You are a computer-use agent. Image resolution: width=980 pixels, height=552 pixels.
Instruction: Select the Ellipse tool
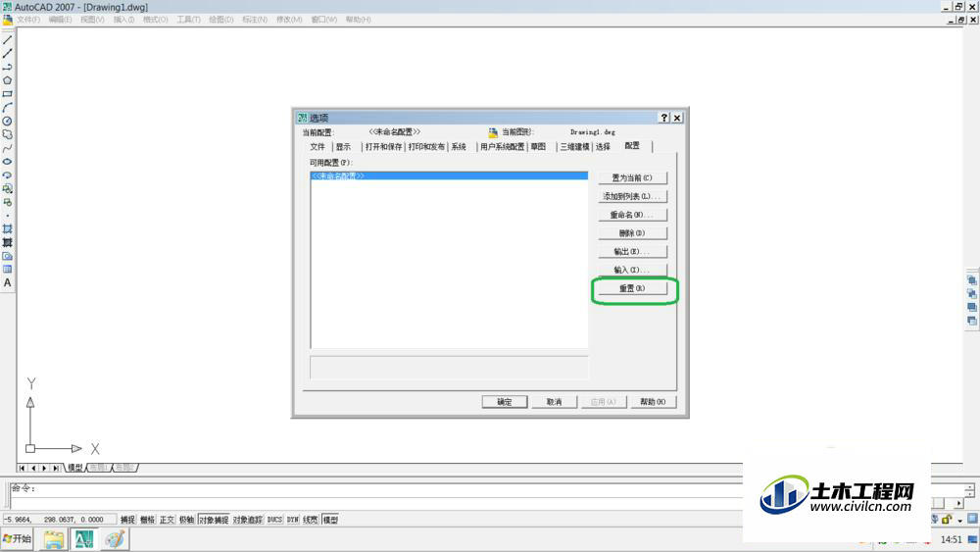coord(8,162)
